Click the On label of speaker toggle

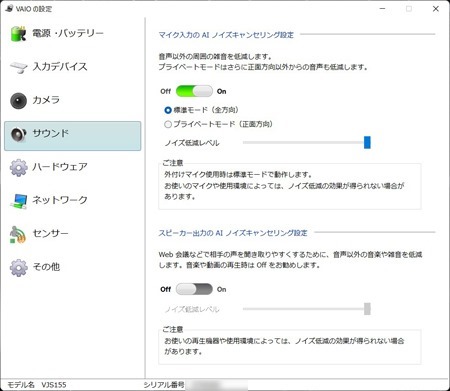point(222,289)
